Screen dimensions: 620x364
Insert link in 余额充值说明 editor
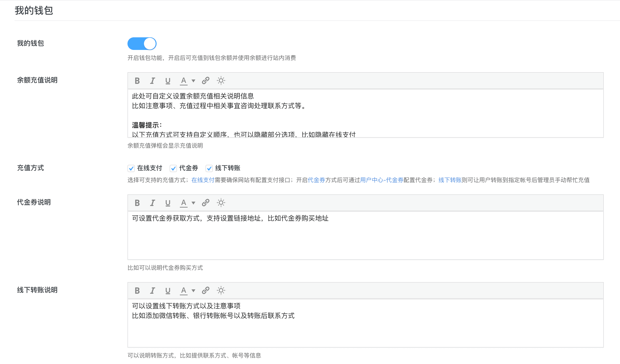click(x=206, y=81)
